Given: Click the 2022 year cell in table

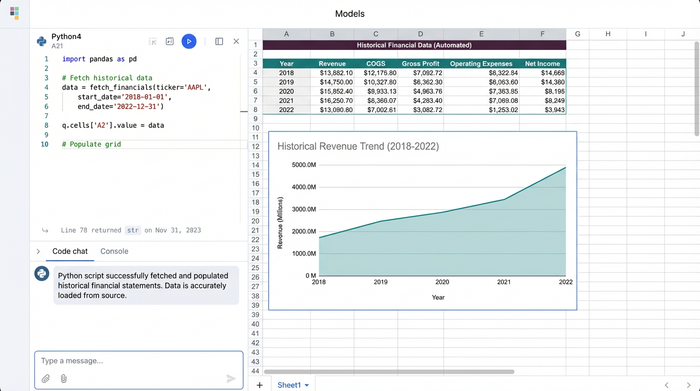Looking at the screenshot, I should pyautogui.click(x=286, y=109).
